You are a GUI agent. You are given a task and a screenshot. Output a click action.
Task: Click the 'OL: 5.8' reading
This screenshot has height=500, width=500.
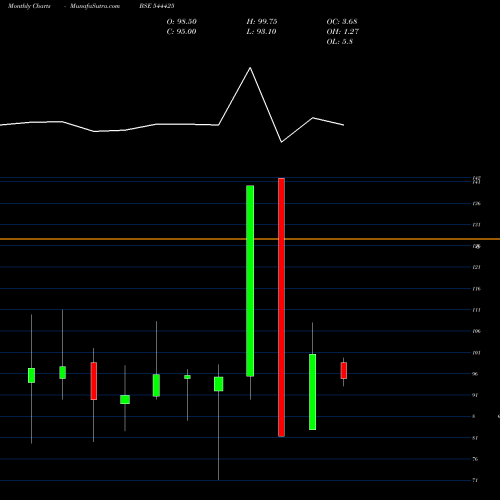340,42
